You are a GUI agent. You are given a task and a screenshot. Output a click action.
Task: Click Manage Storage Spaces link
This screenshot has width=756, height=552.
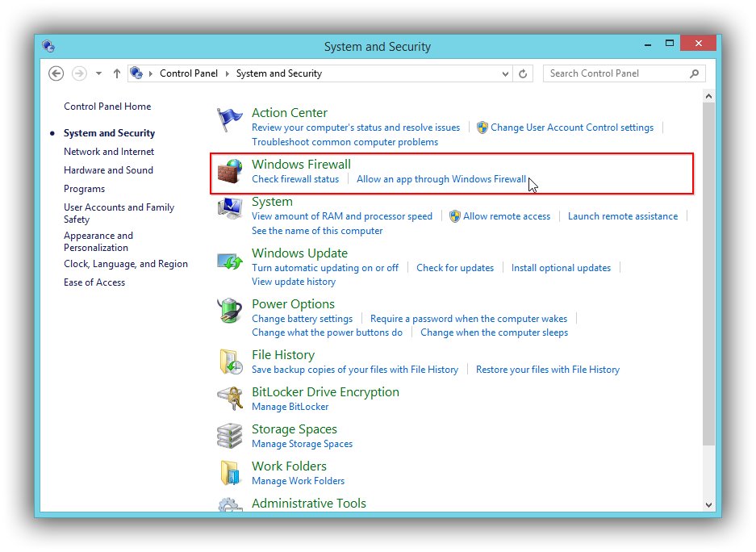[302, 444]
